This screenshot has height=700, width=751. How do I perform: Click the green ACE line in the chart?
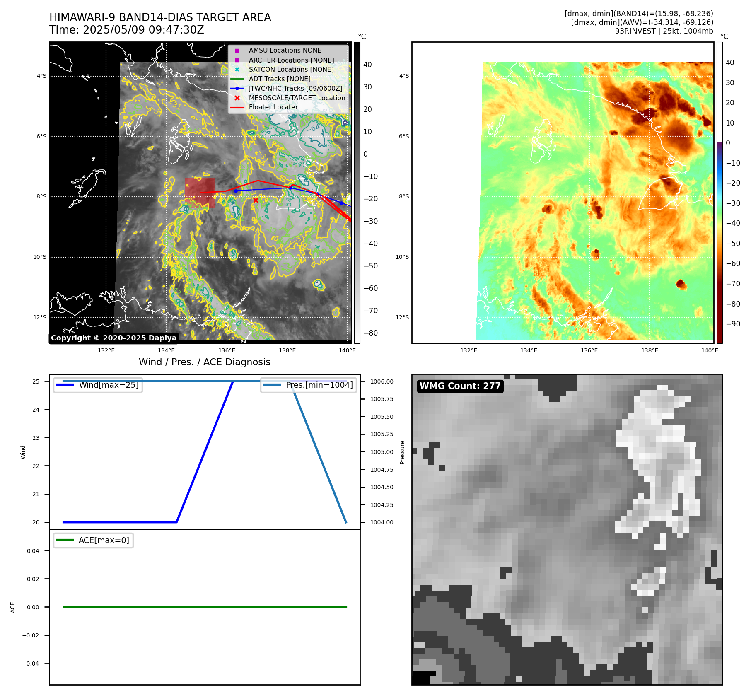point(205,607)
